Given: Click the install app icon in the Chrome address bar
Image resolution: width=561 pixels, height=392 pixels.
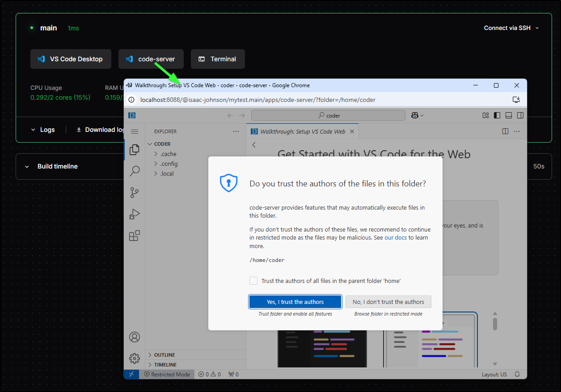Looking at the screenshot, I should tap(516, 100).
